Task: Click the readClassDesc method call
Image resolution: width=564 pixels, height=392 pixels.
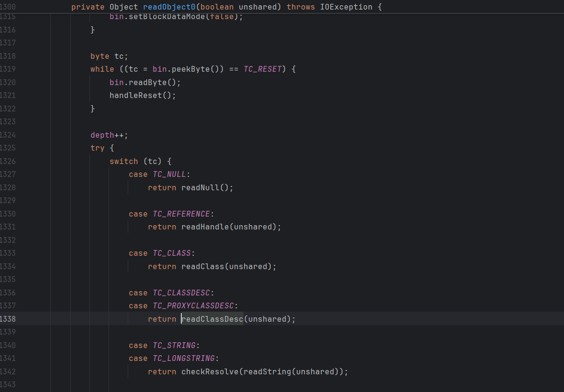Action: pos(212,319)
